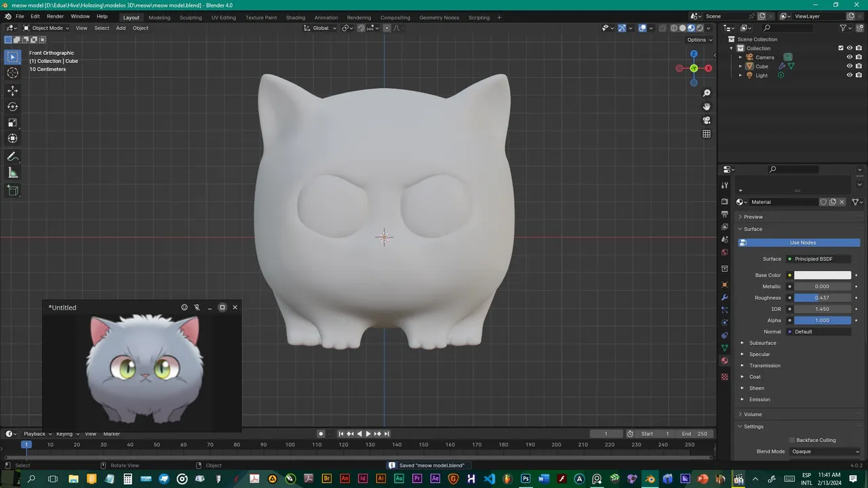Open the World properties tab
The height and width of the screenshot is (488, 868).
724,252
